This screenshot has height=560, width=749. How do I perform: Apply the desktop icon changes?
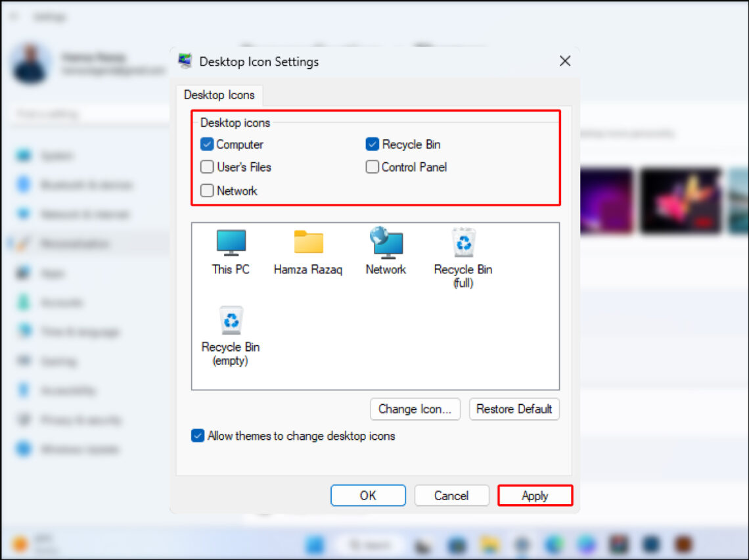[x=535, y=496]
